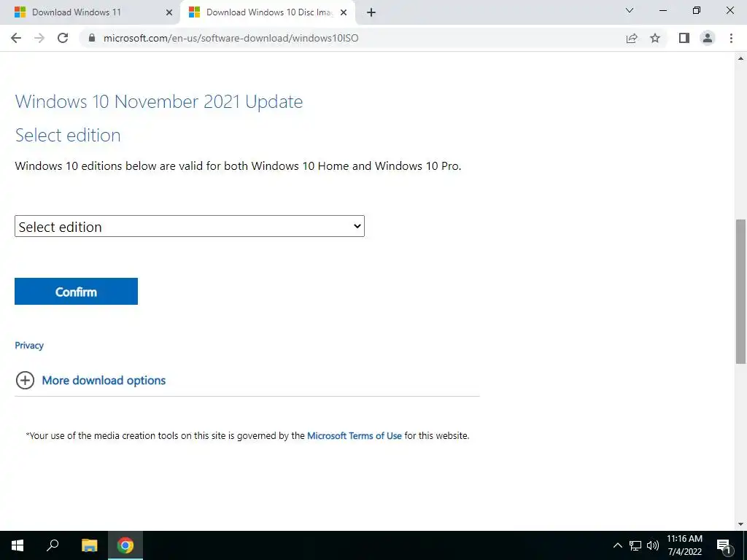Click the Confirm button
The width and height of the screenshot is (747, 560).
click(76, 292)
